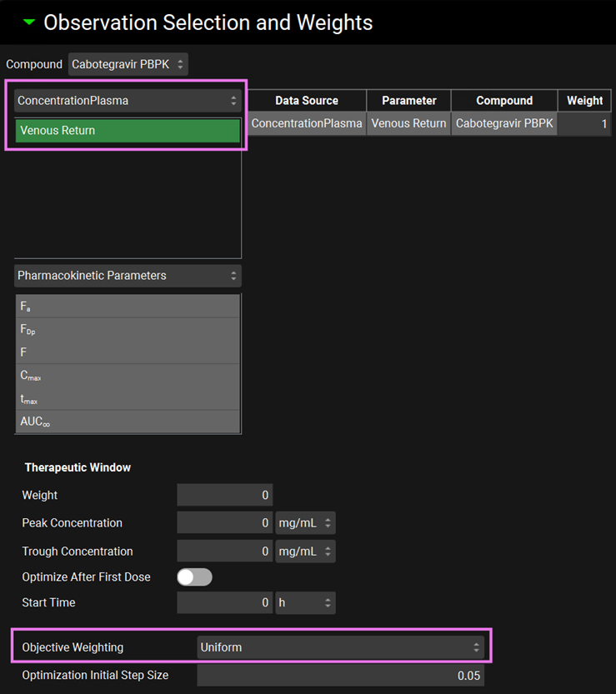Select the Venous Return list item
The image size is (616, 694).
pos(128,131)
